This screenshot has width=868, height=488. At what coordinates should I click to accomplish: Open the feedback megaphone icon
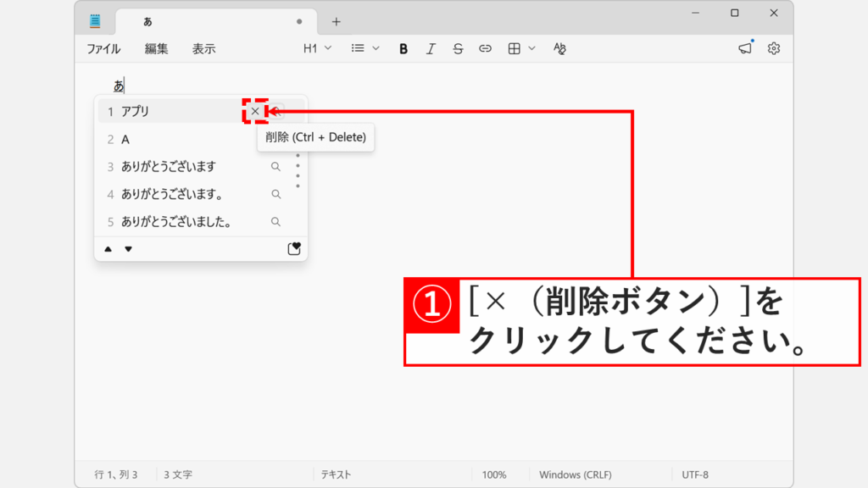[746, 48]
